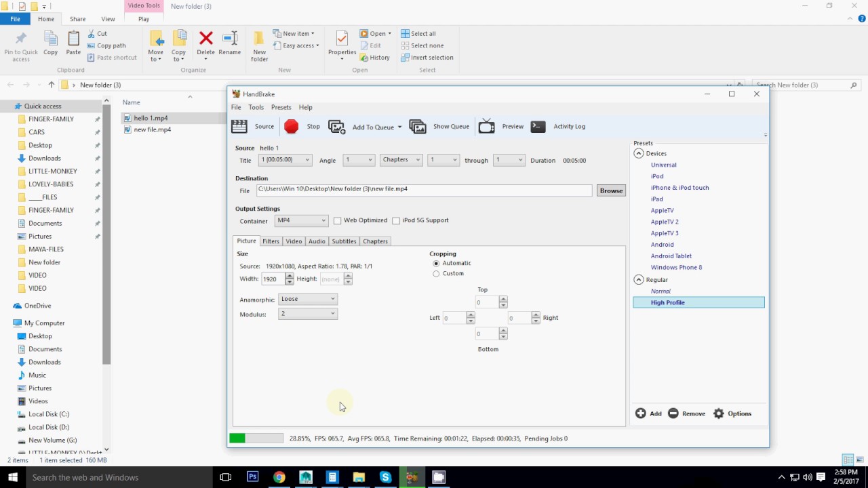Open the Modulus dropdown

(x=308, y=314)
